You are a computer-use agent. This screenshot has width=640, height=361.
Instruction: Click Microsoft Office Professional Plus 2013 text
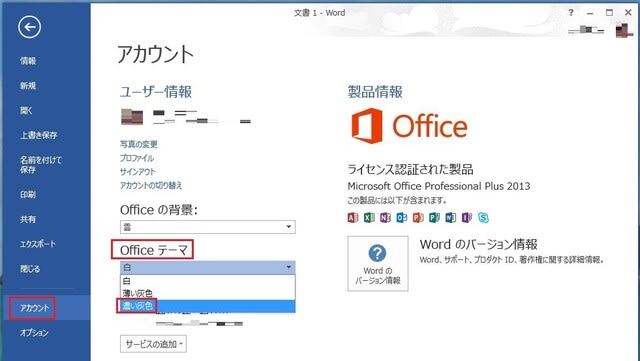click(439, 186)
